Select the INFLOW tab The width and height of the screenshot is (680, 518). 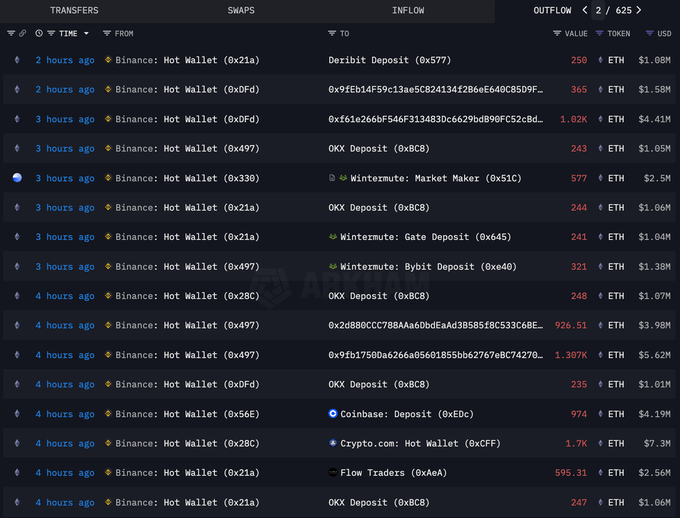point(408,10)
